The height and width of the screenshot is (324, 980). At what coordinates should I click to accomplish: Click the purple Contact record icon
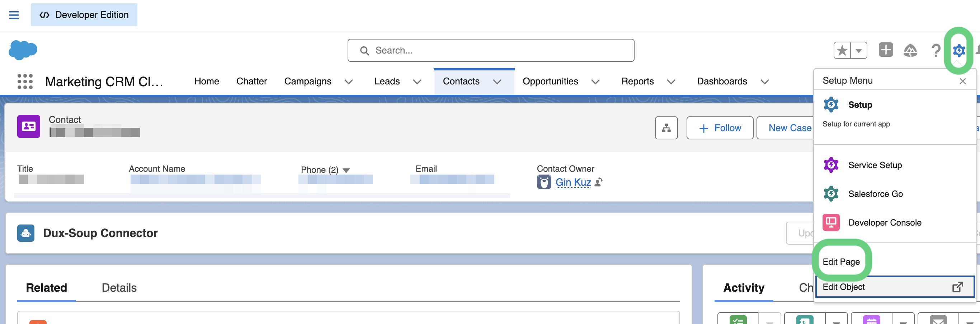[29, 126]
